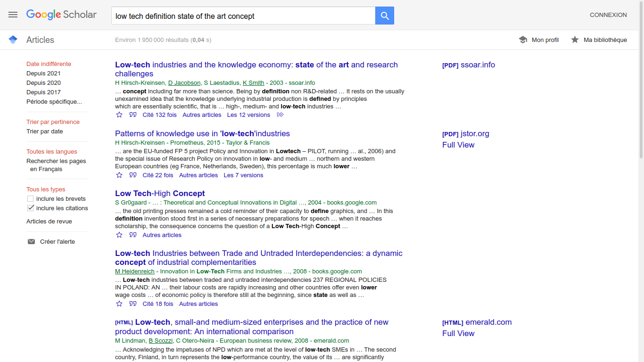
Task: Open author B Scozzi profile
Action: [161, 340]
